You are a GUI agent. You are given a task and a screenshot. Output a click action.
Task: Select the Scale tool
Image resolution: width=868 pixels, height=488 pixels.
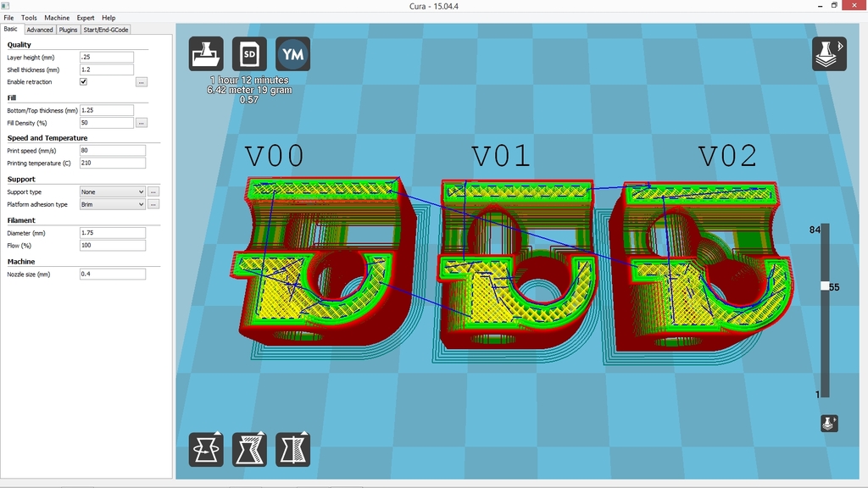pyautogui.click(x=249, y=449)
